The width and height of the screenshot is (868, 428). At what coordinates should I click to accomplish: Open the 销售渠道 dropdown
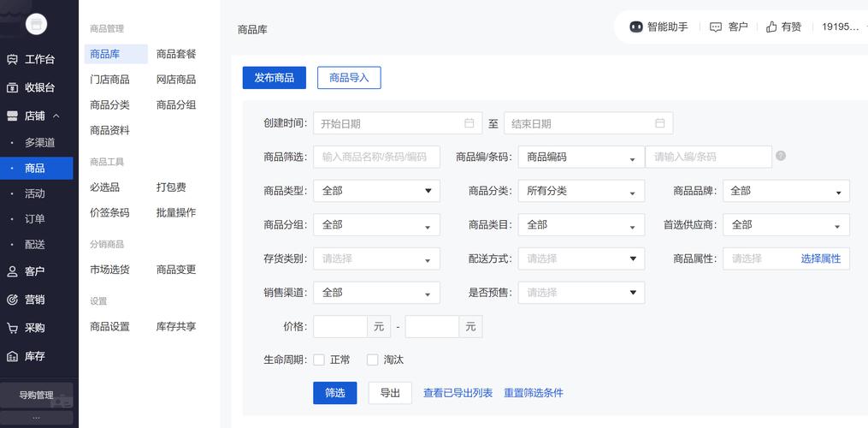(376, 292)
